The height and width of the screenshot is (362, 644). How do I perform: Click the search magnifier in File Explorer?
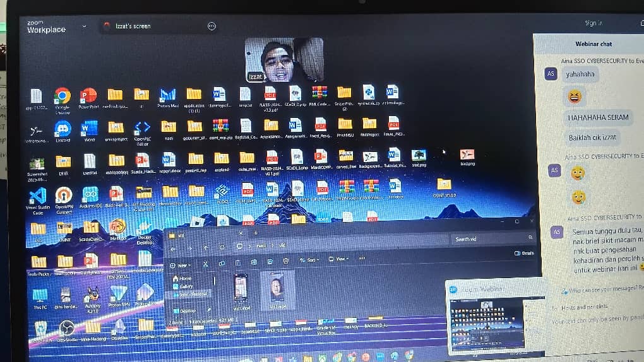(x=530, y=237)
